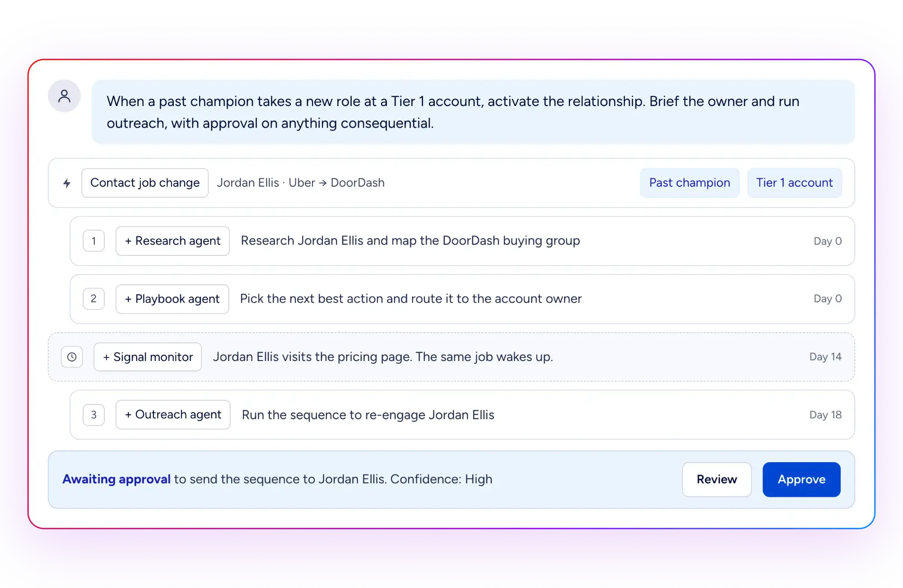This screenshot has height=588, width=903.
Task: Approve sending the sequence
Action: pyautogui.click(x=801, y=479)
